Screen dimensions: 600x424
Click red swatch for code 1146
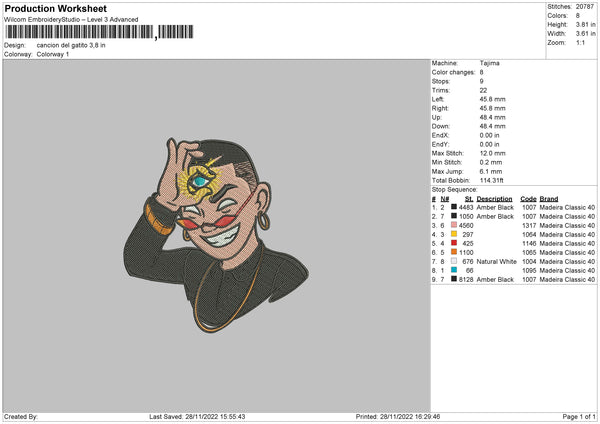pyautogui.click(x=454, y=243)
